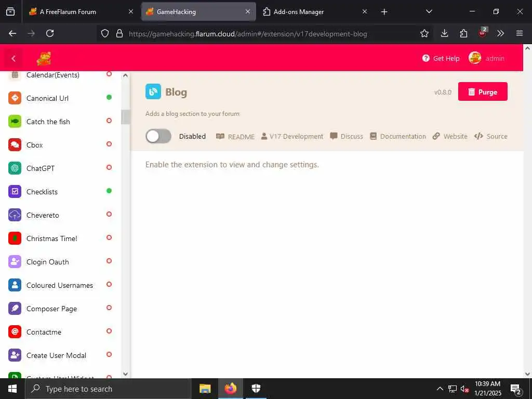Click the Canonical Url extension icon
Viewport: 532px width, 399px height.
pyautogui.click(x=15, y=98)
